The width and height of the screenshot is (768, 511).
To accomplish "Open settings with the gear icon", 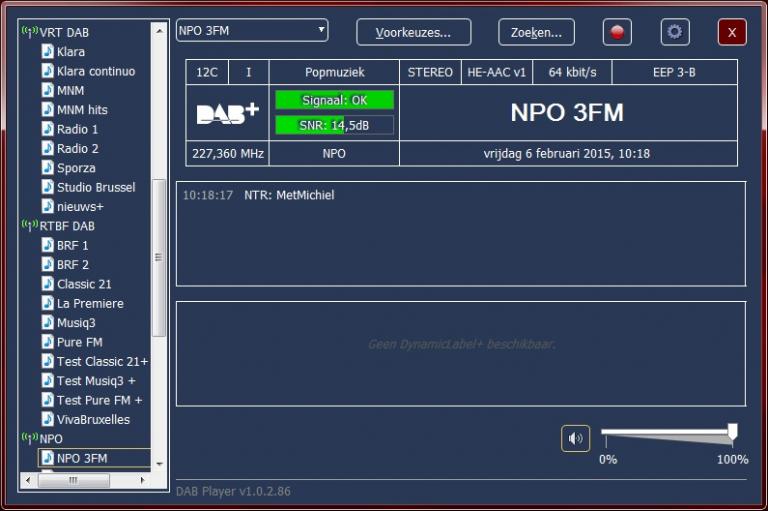I will [675, 32].
